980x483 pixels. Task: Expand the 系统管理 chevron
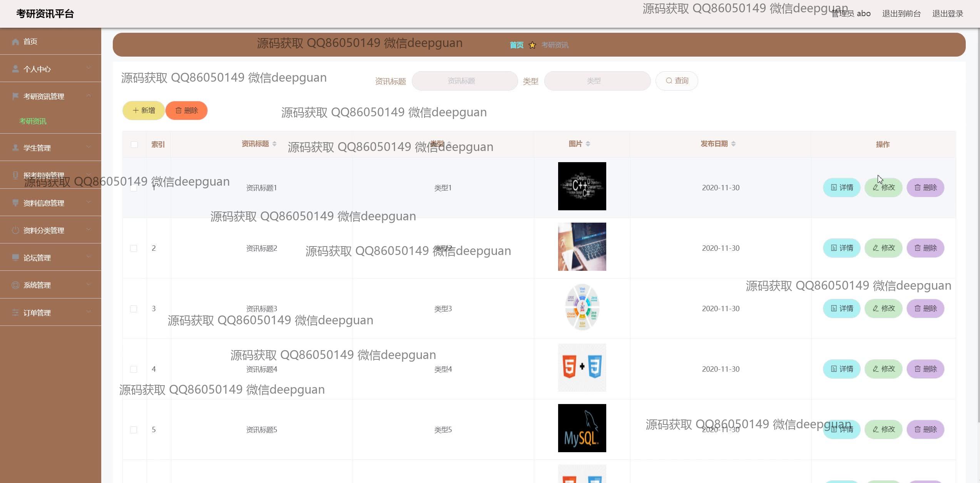tap(89, 284)
